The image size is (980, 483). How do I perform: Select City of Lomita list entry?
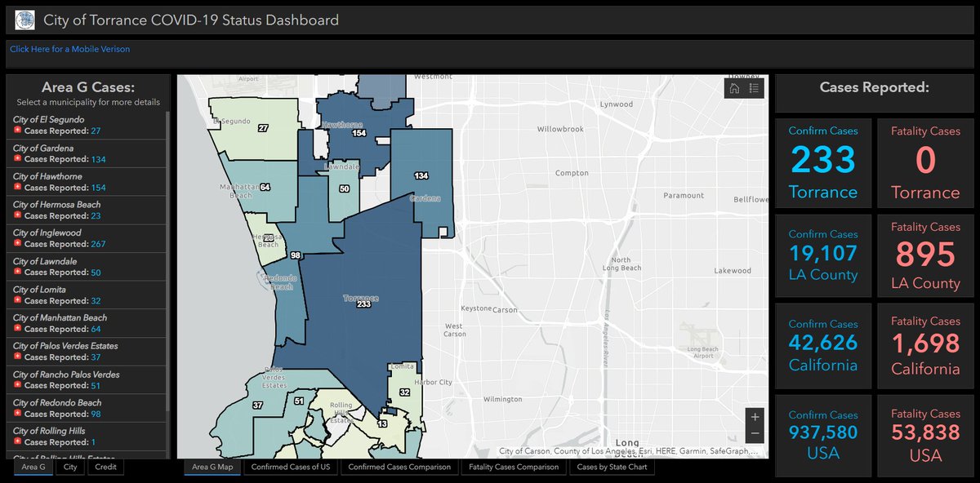86,295
